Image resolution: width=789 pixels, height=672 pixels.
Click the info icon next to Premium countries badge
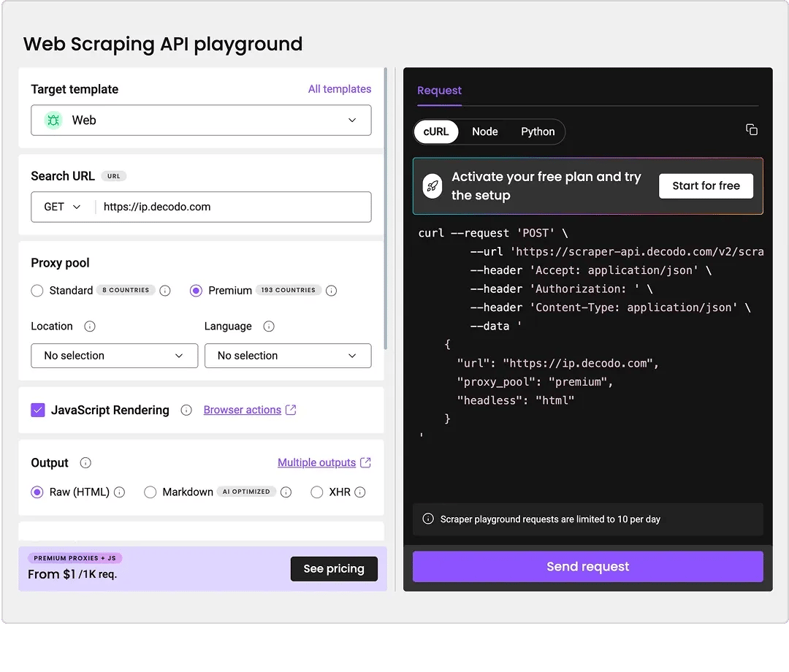331,291
